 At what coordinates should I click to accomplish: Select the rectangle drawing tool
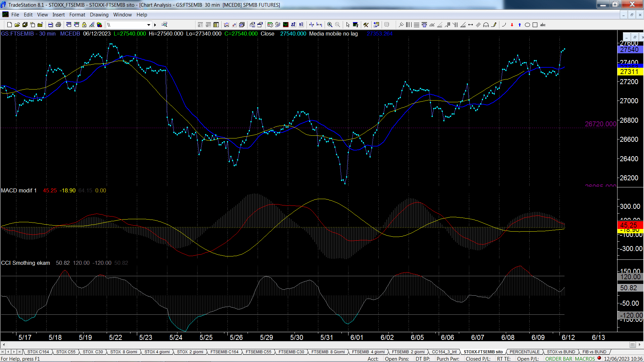[535, 24]
